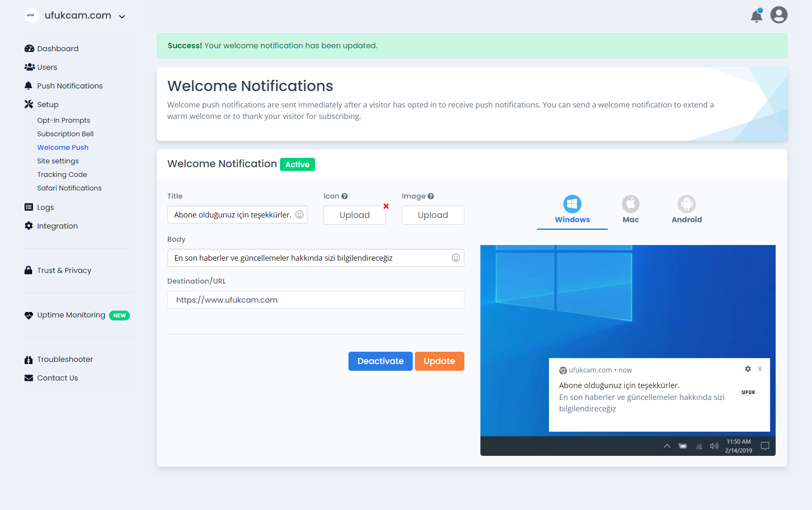Focus the Destination/URL input field
This screenshot has width=812, height=510.
pos(315,300)
